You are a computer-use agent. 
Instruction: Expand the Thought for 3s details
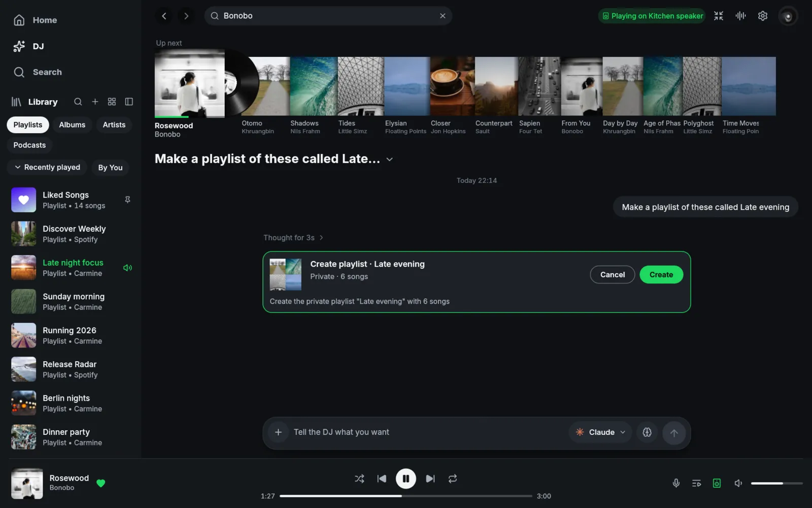(293, 238)
